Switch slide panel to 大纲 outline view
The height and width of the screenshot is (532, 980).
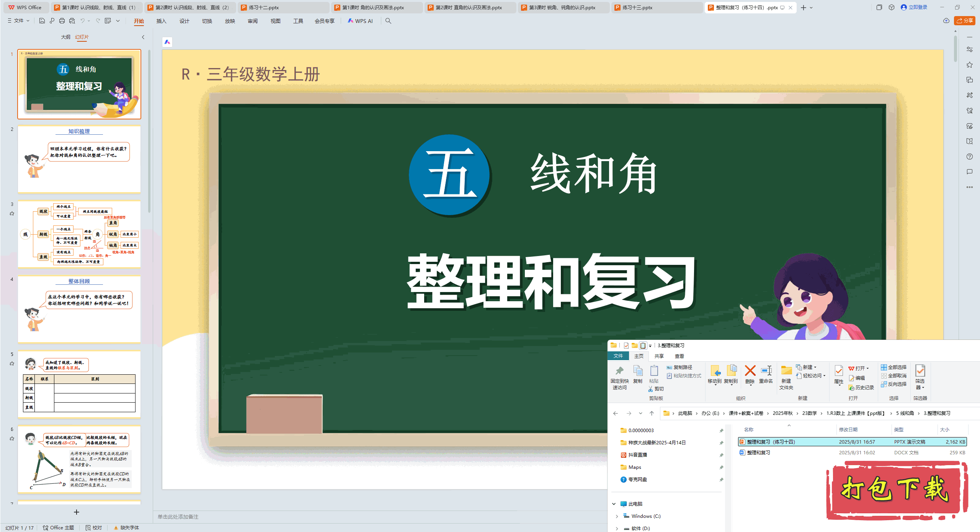point(65,37)
